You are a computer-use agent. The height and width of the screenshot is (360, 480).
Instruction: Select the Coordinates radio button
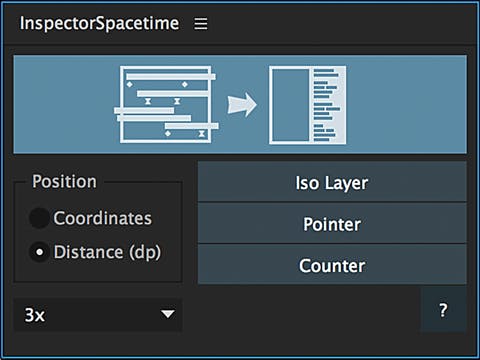pos(39,218)
